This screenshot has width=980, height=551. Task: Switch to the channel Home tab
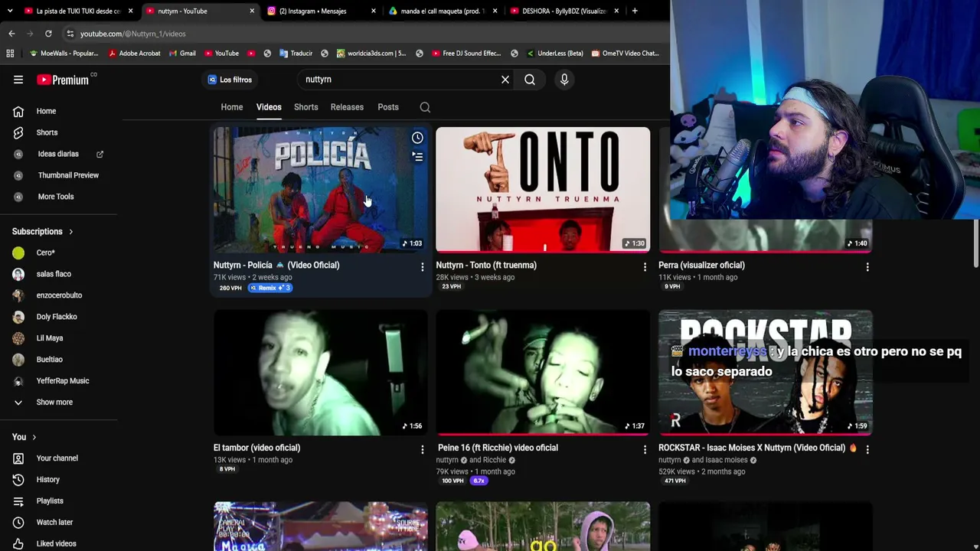click(232, 107)
